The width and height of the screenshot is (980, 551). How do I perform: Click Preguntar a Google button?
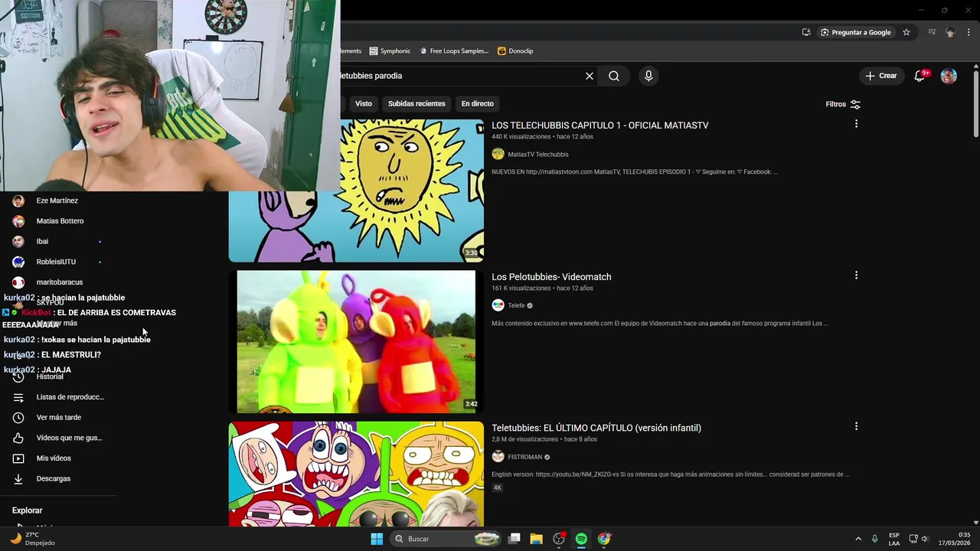tap(856, 32)
